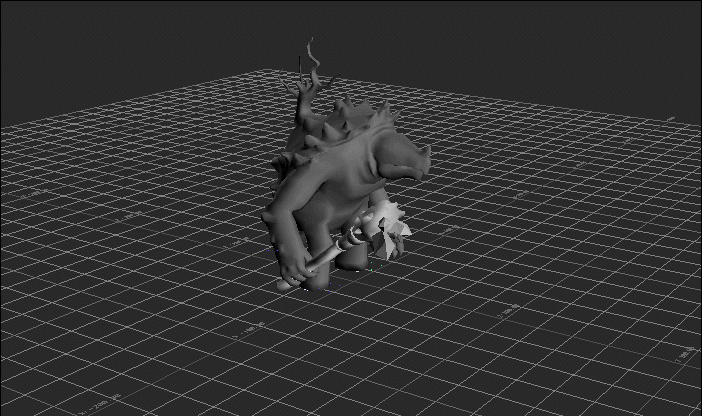Click the horn on the monster's snout
Image resolution: width=702 pixels, height=416 pixels.
[427, 150]
